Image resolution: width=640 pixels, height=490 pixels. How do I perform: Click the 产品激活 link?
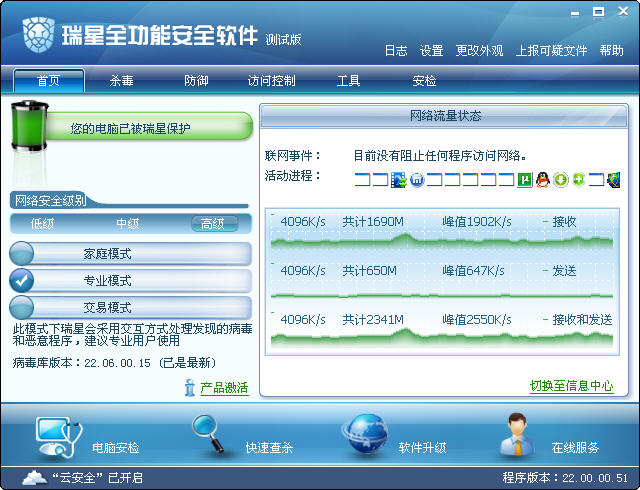tap(224, 388)
